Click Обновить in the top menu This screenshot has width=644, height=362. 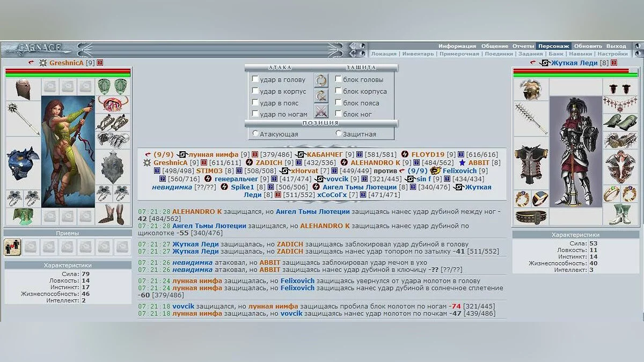click(588, 46)
